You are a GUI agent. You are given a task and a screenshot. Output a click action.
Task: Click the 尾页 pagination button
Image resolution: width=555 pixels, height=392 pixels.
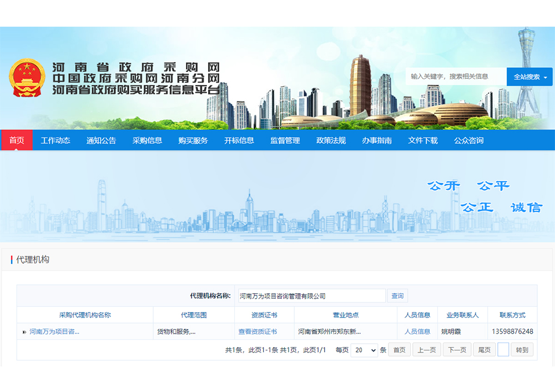(484, 350)
